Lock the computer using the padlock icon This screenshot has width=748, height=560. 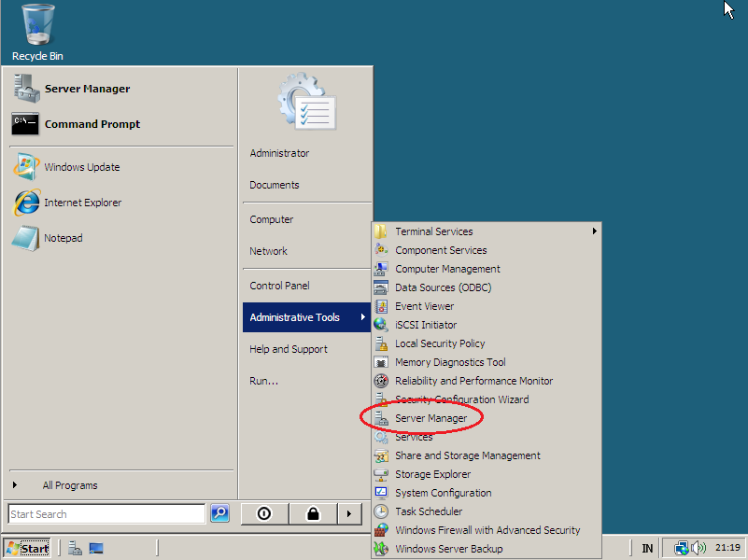313,513
